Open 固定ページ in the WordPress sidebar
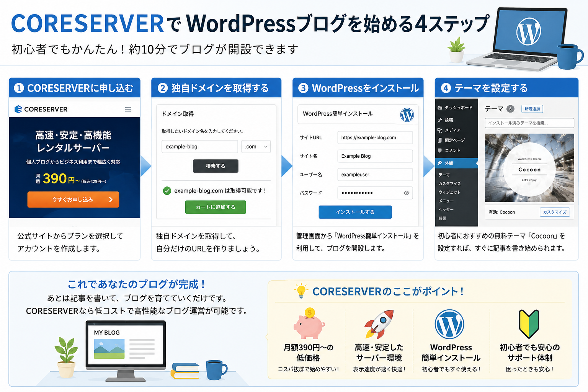 click(455, 140)
